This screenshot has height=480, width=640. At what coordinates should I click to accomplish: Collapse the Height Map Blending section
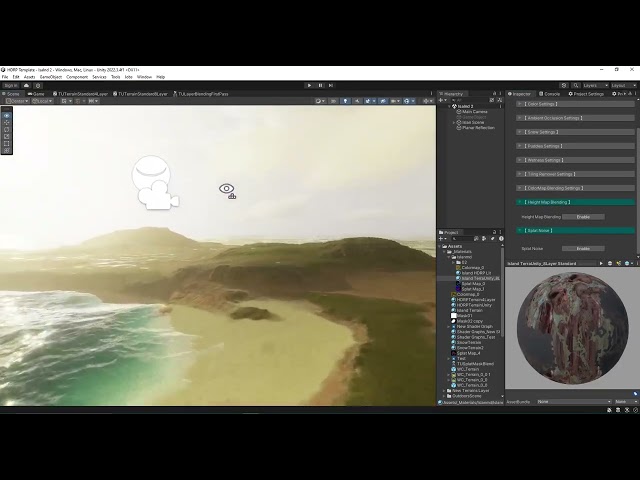point(575,202)
